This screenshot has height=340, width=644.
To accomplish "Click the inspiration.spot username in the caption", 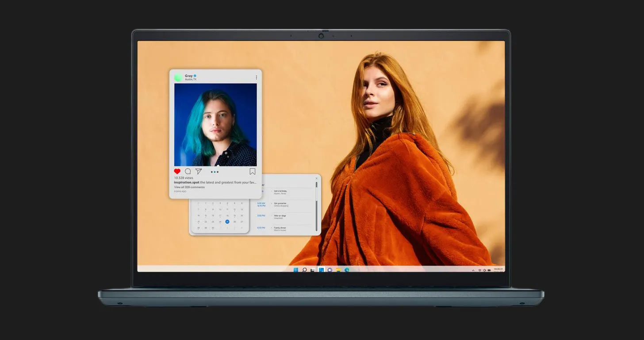I will [x=186, y=182].
